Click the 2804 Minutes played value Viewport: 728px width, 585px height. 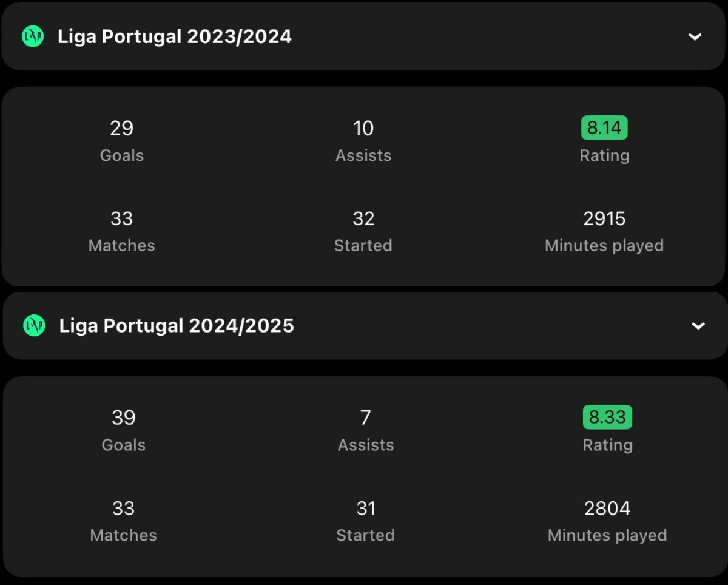[x=607, y=508]
